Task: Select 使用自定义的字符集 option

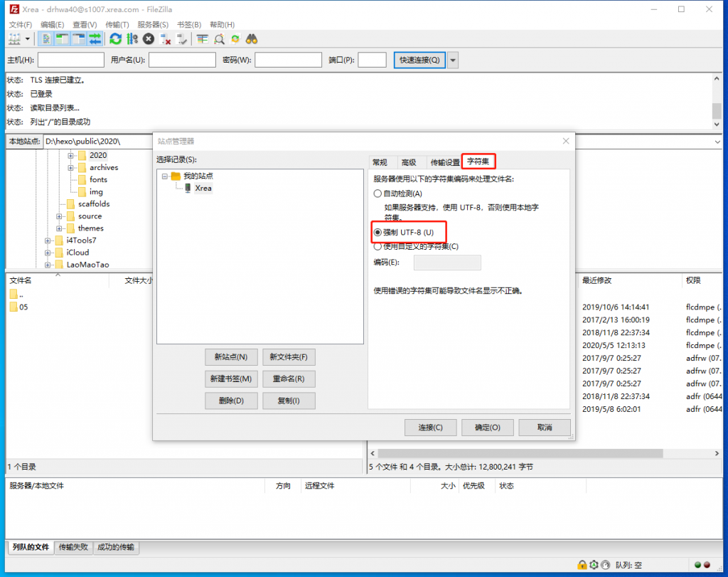Action: [378, 245]
